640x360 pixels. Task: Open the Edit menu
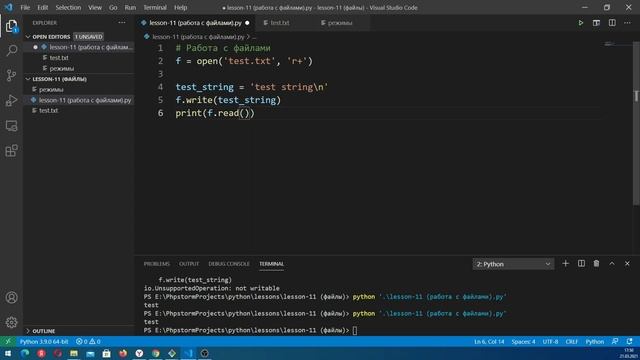pos(42,7)
